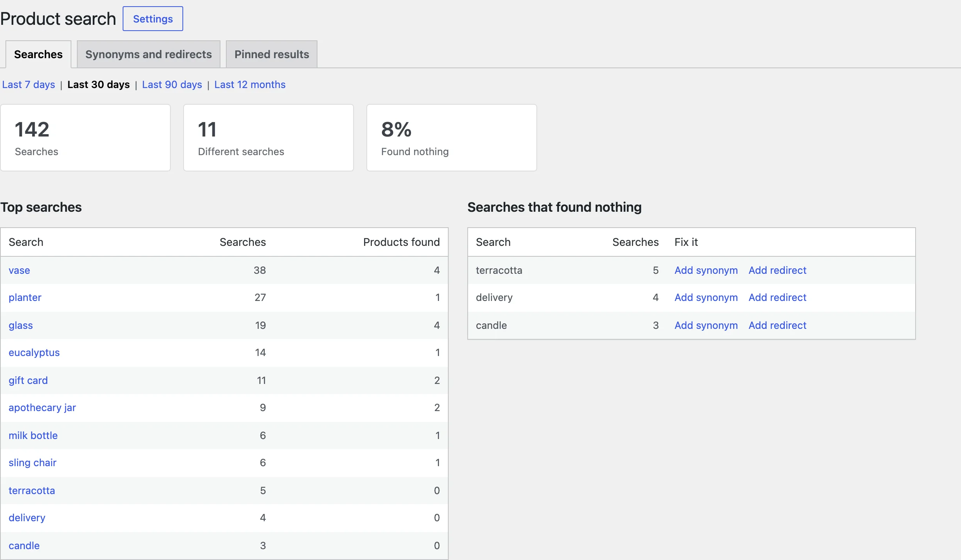The image size is (961, 560).
Task: Add synonym for candle
Action: coord(706,325)
